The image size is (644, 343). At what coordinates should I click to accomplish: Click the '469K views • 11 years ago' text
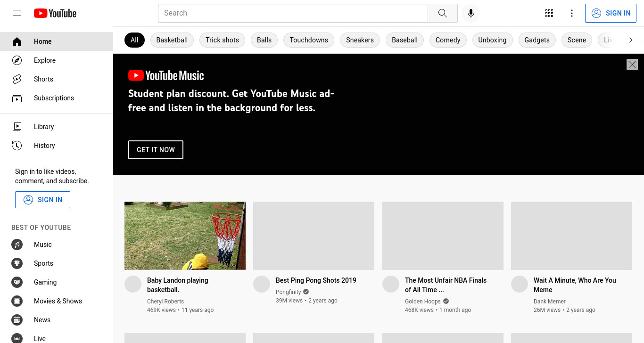181,310
